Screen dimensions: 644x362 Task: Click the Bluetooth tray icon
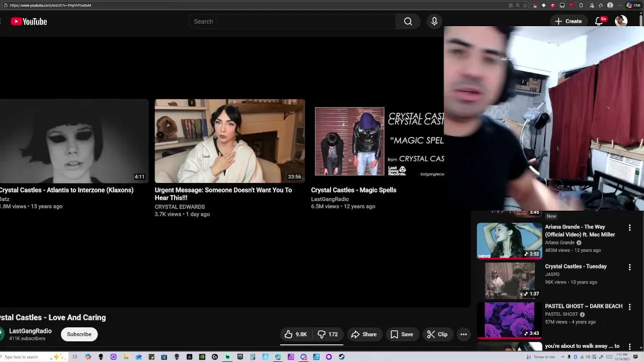click(576, 357)
